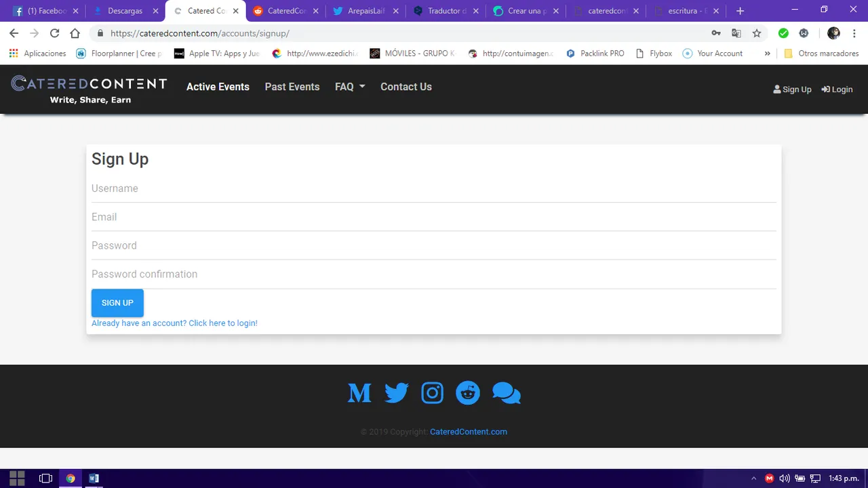
Task: Reload the page
Action: [x=54, y=33]
